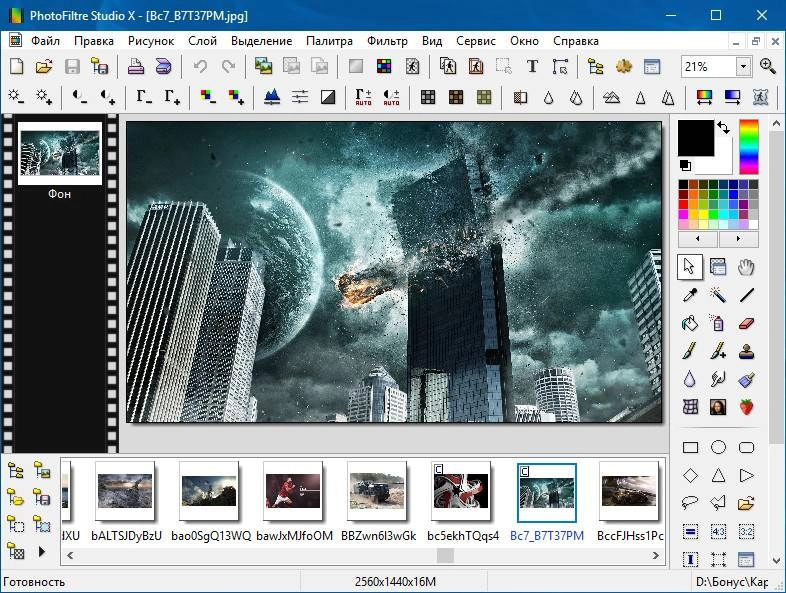Choose the Diamond selection shape

pos(690,475)
